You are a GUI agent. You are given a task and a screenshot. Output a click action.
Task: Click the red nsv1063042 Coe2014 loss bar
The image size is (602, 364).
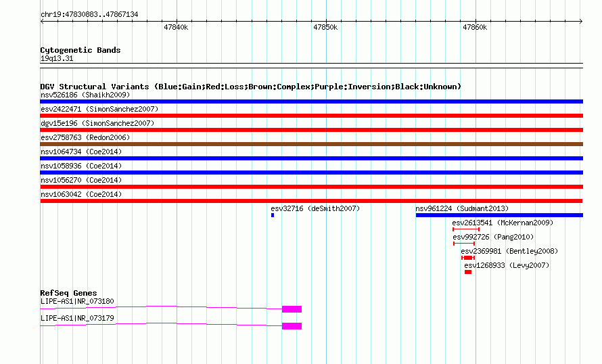pyautogui.click(x=311, y=201)
